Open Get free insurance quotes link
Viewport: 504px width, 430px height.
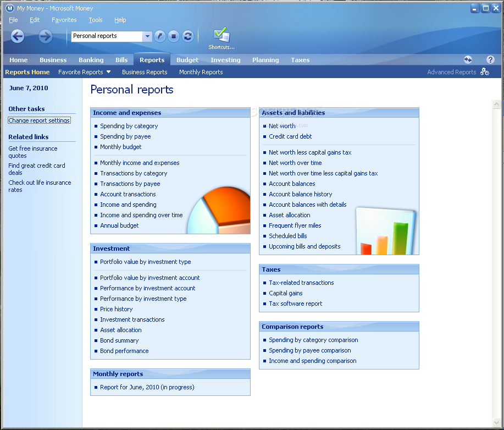(33, 152)
